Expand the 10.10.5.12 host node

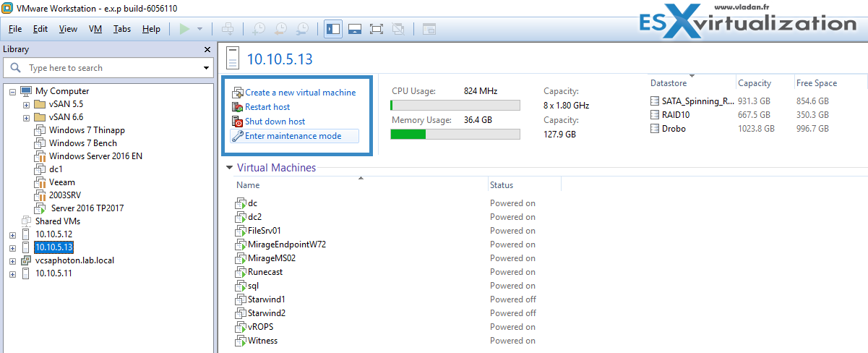tap(14, 234)
